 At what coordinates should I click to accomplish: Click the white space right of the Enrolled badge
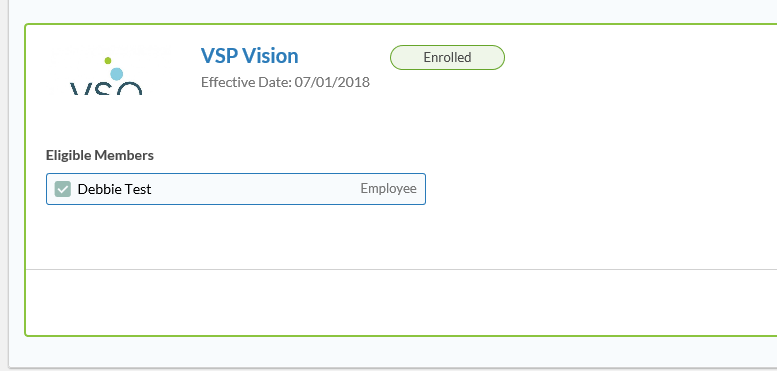point(639,57)
